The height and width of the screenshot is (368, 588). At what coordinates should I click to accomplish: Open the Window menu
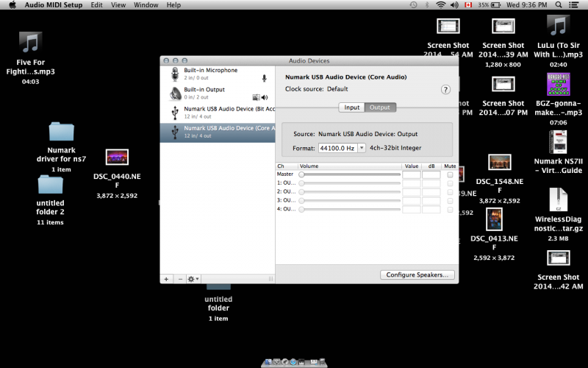coord(146,5)
